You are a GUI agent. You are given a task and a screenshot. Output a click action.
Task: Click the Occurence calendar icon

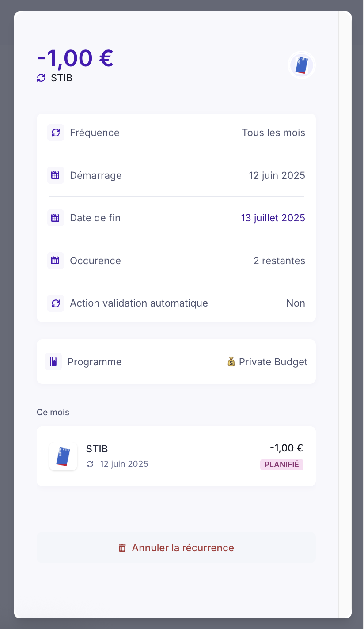(56, 261)
